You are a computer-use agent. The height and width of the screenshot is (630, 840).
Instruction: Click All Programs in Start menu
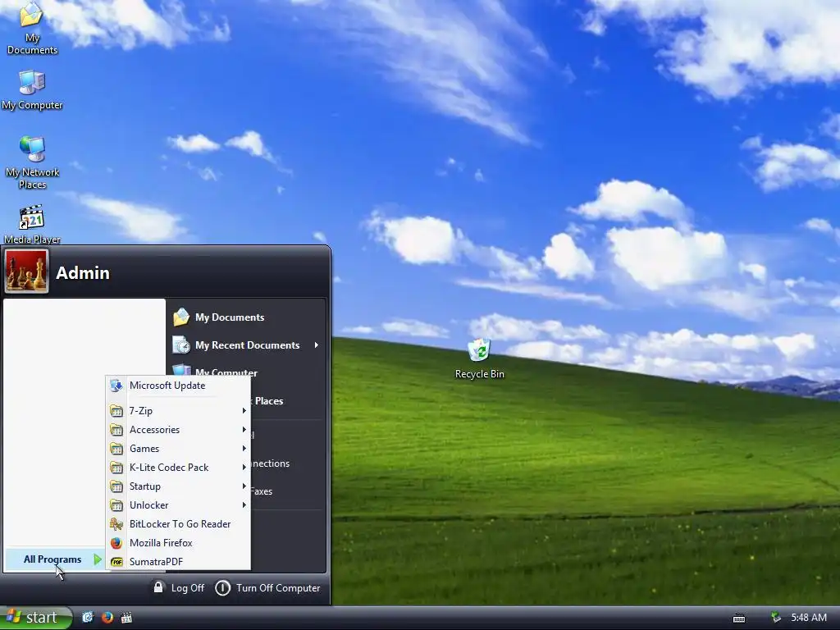coord(55,559)
